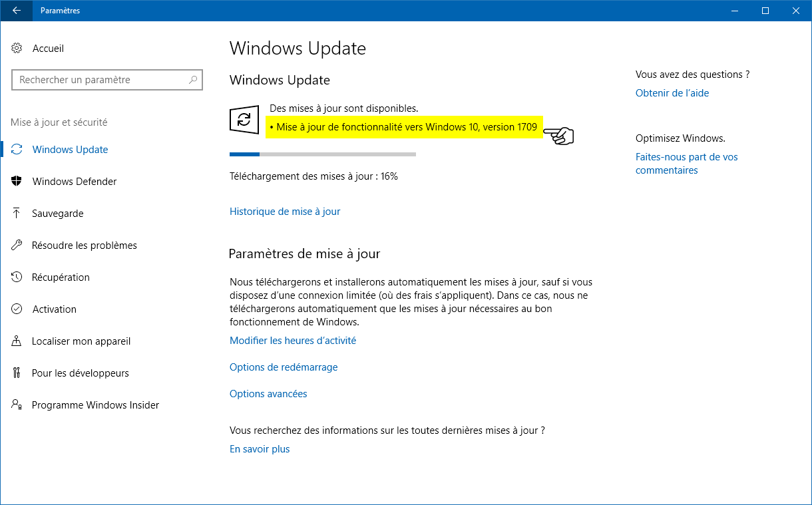The image size is (812, 505).
Task: Minimize the Paramètres window
Action: coord(735,10)
